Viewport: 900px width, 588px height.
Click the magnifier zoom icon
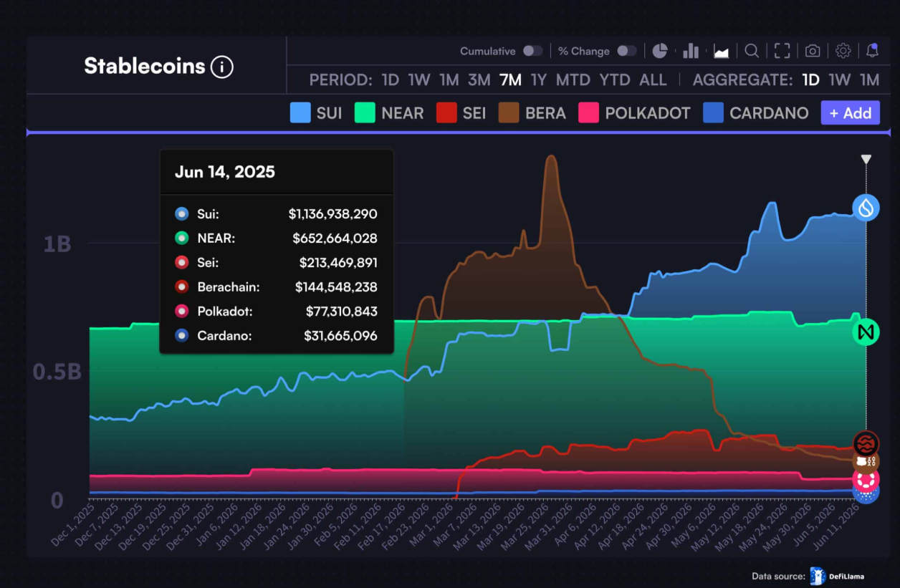pos(752,51)
